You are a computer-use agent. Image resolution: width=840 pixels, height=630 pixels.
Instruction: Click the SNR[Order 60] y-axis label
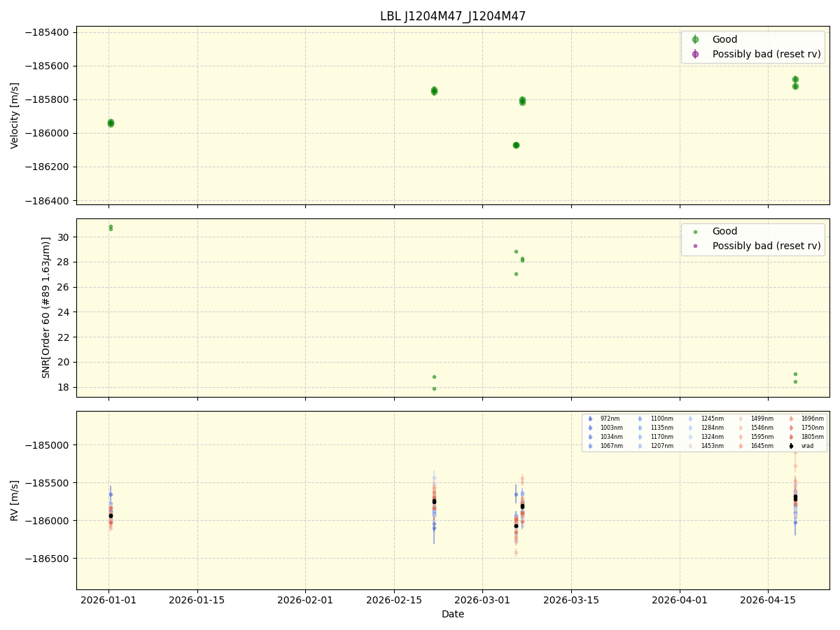click(x=46, y=307)
